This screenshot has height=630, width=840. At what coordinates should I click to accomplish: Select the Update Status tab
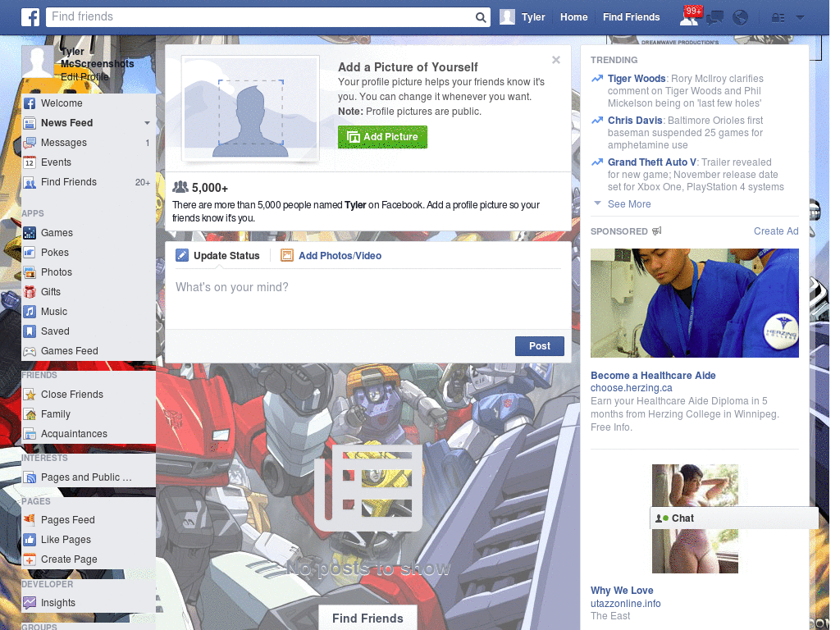[217, 256]
